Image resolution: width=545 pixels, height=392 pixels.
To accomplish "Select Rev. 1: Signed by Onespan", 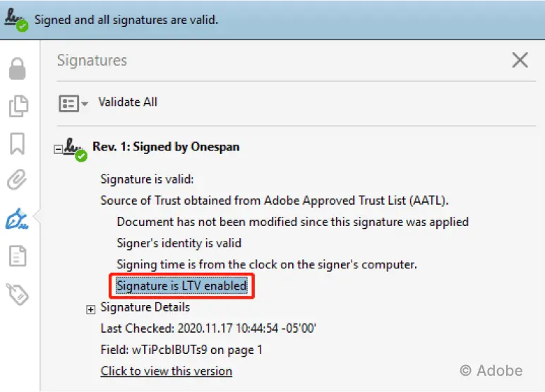I will tap(166, 147).
